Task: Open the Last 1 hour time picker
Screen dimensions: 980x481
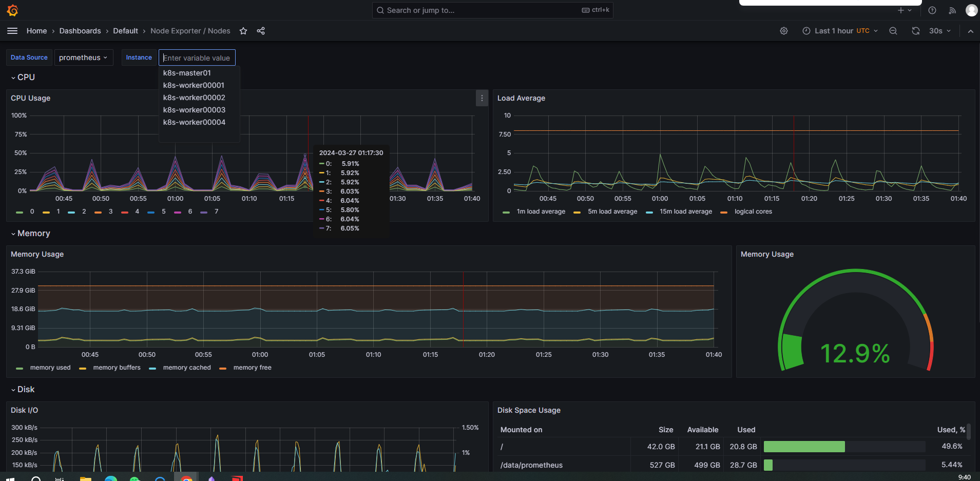Action: [840, 31]
